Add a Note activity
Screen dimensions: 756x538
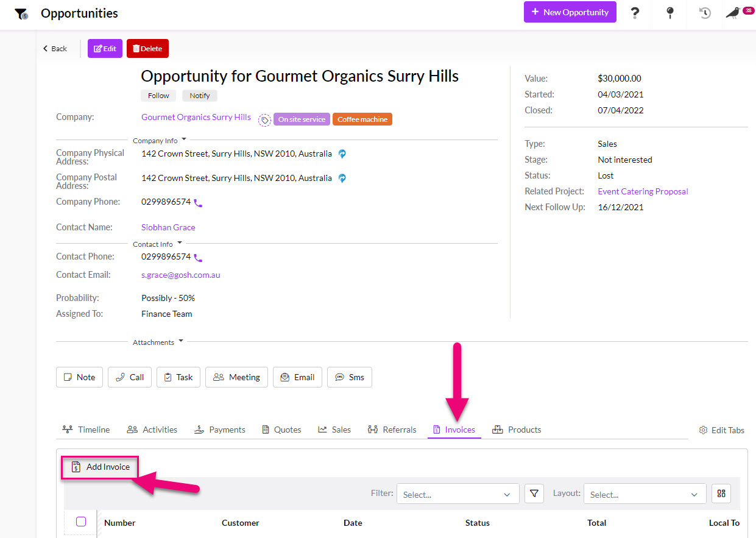point(79,377)
